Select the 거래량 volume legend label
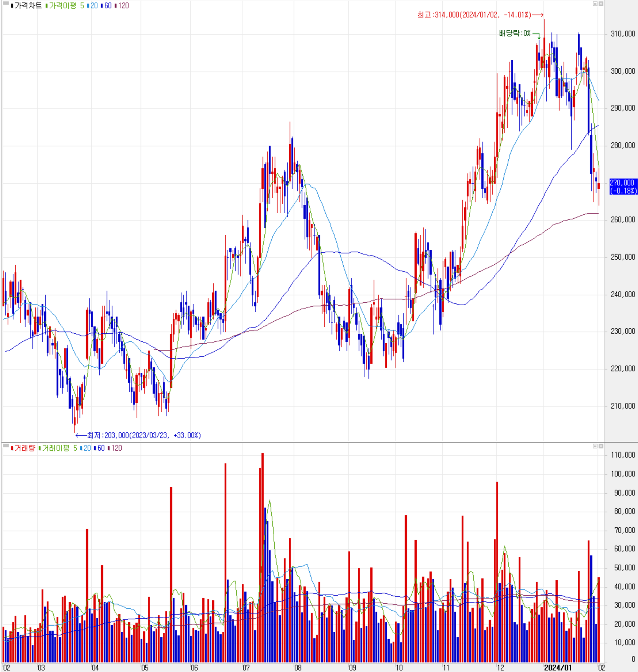This screenshot has height=672, width=638. [25, 448]
